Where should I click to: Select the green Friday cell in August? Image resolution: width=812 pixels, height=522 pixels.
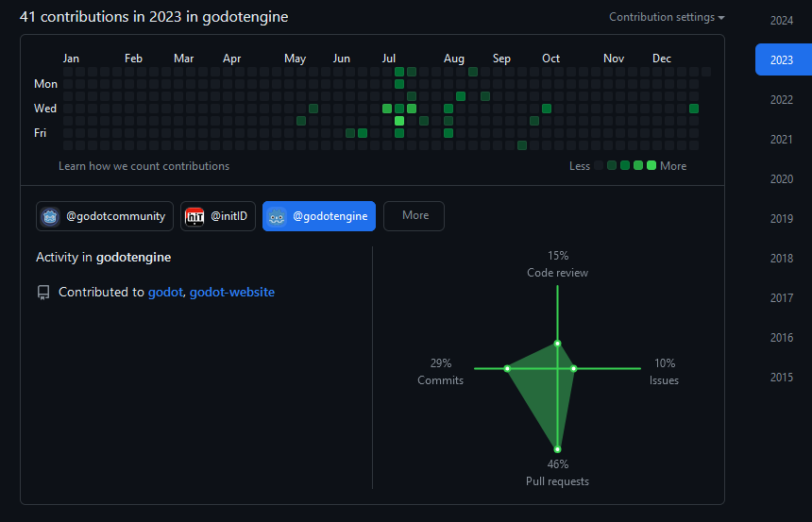pos(448,133)
